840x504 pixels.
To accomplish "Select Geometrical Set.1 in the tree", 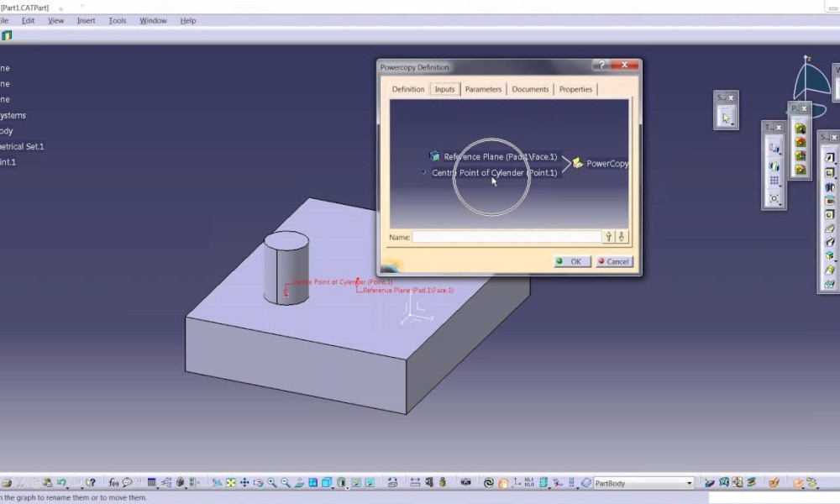I will 22,146.
